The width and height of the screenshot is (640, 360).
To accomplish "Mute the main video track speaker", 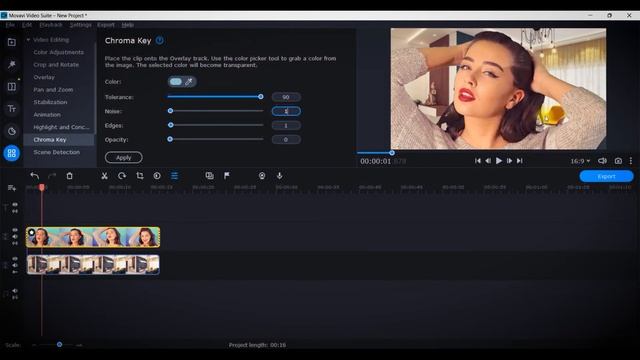I will (x=15, y=265).
